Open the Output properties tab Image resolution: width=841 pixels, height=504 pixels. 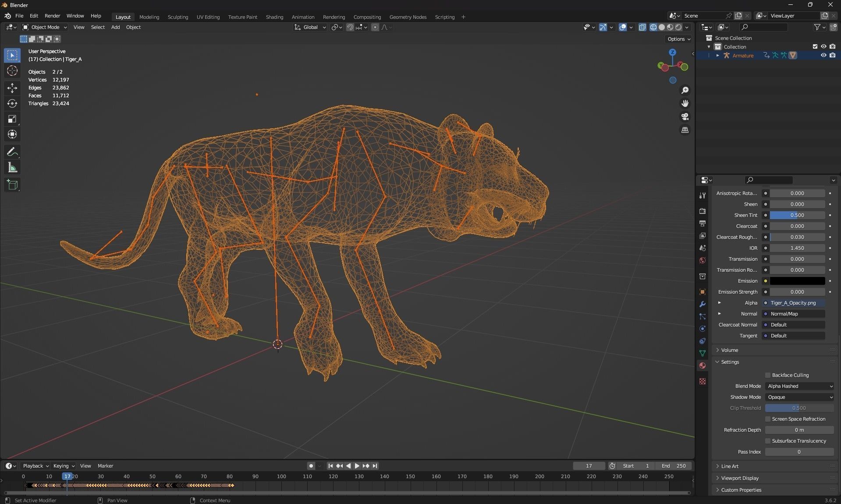(703, 224)
